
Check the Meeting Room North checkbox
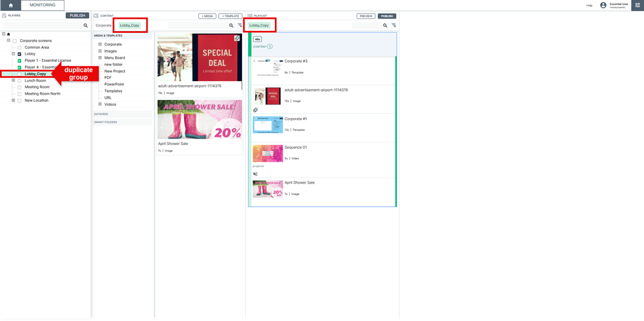click(x=19, y=93)
